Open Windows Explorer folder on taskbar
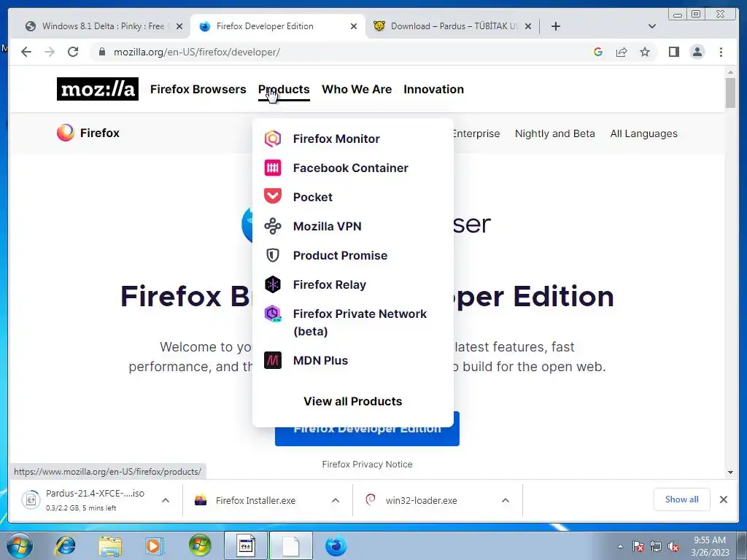747x560 pixels. click(110, 545)
